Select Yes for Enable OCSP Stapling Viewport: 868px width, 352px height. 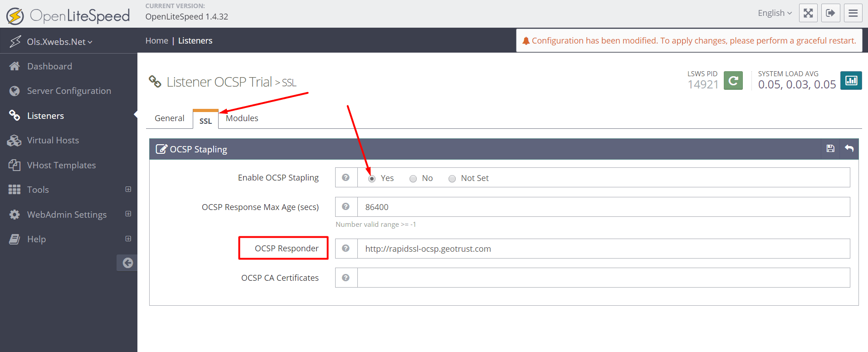click(x=372, y=179)
